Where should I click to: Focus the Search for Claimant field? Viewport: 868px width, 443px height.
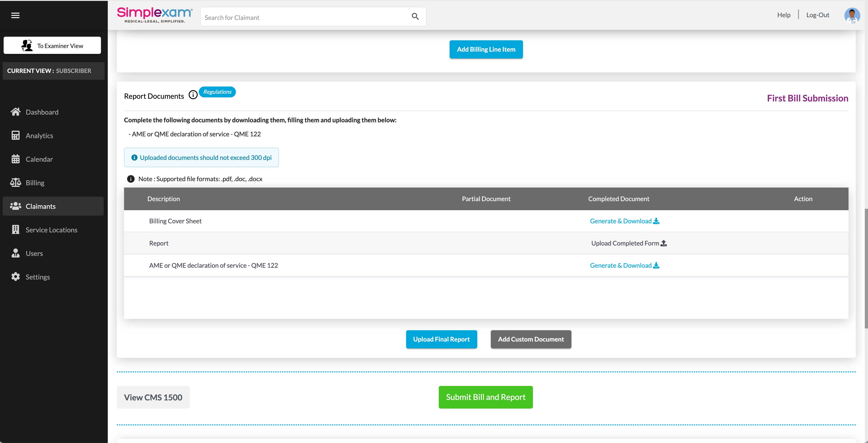click(x=303, y=17)
